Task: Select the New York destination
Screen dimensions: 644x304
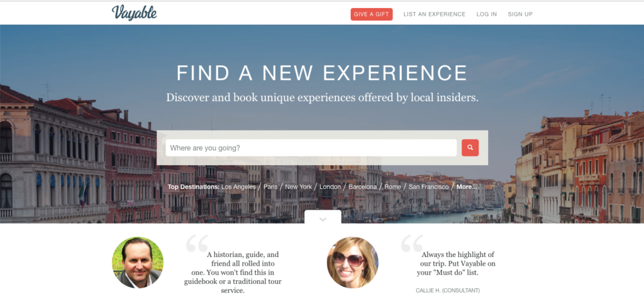Action: click(x=298, y=187)
